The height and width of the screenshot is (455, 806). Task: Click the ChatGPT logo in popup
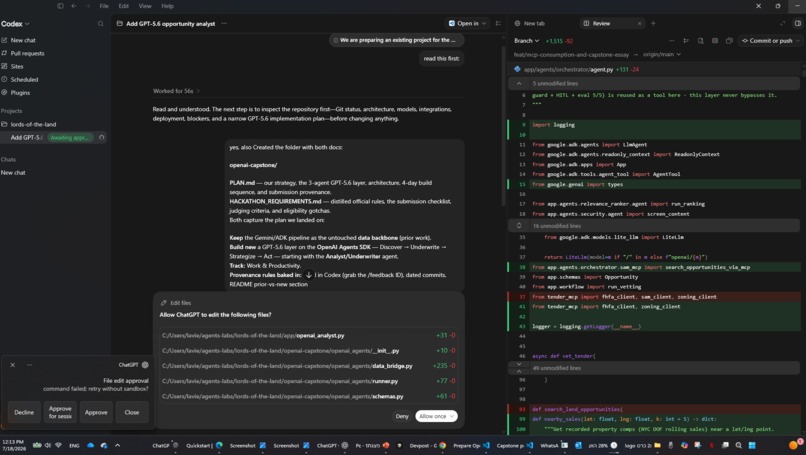pos(145,365)
